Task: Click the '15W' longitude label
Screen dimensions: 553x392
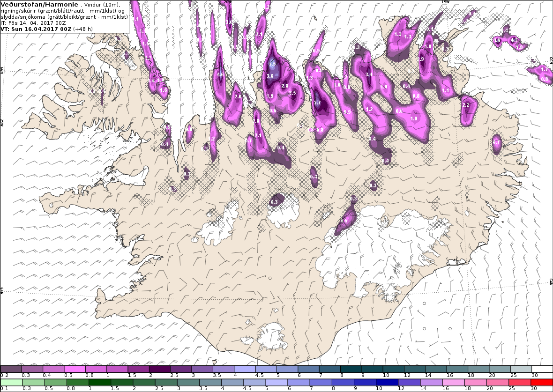Action: 445,2
